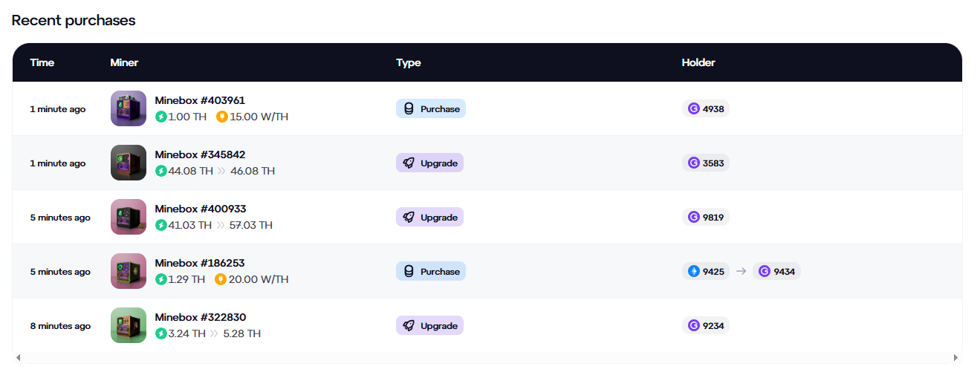The image size is (980, 378).
Task: Click the green hashrate icon beside 1.00 TH
Action: (x=161, y=117)
